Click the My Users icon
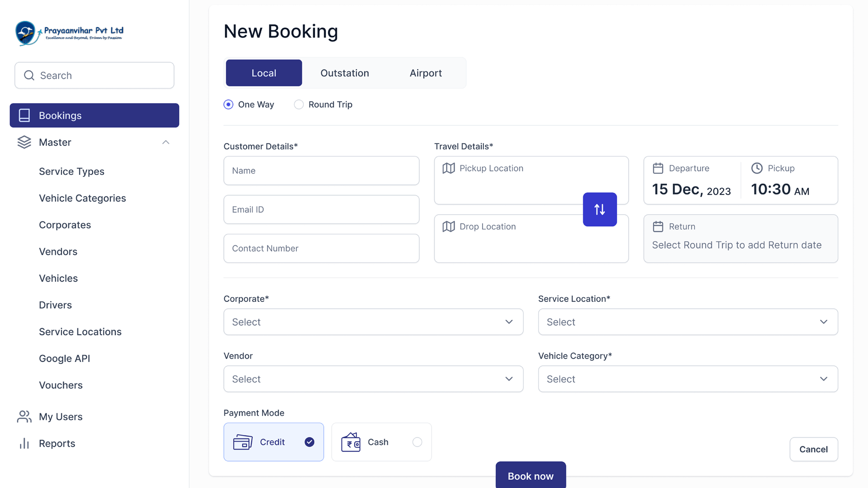Screen dimensions: 868x488 24,416
